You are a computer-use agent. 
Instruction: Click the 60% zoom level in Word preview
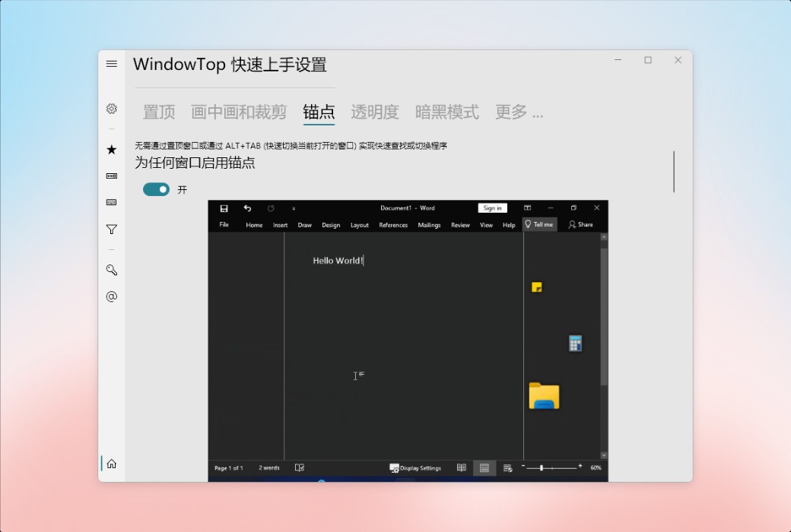point(596,468)
